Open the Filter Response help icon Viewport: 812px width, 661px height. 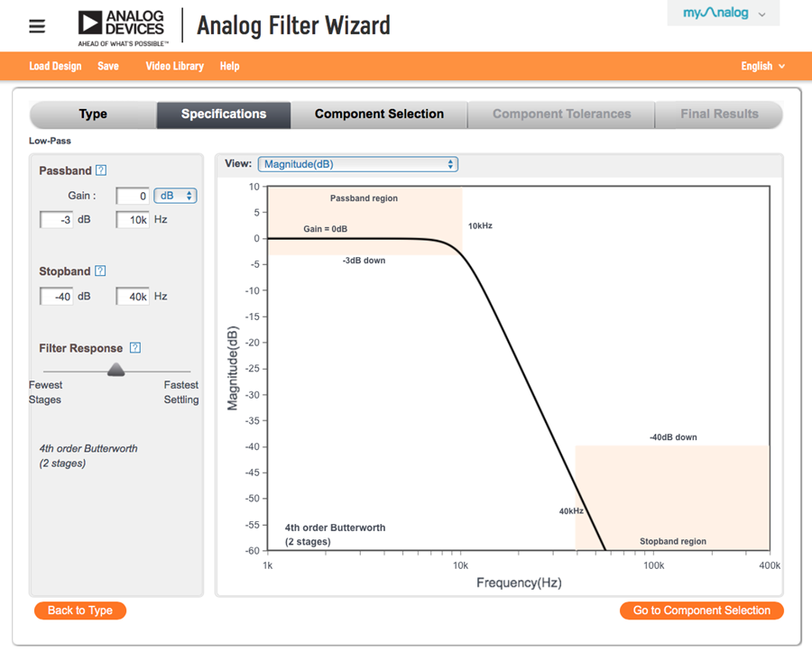(x=134, y=348)
